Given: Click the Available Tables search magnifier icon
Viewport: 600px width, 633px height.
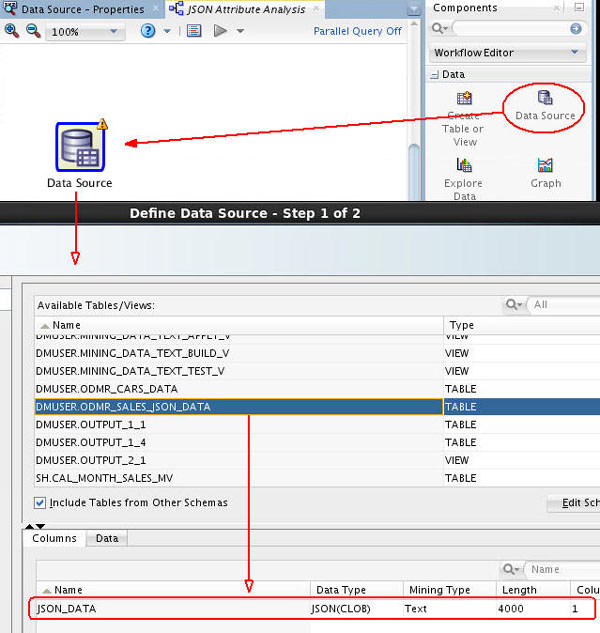Looking at the screenshot, I should coord(514,304).
